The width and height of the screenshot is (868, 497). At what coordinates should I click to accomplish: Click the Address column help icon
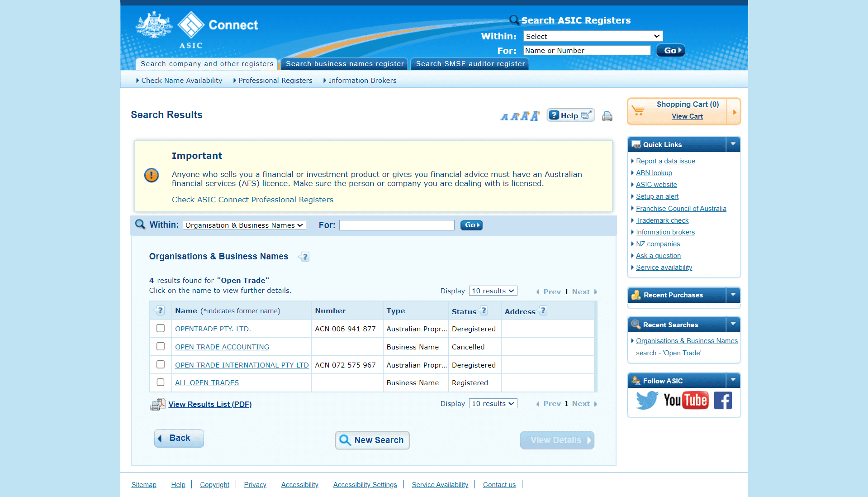pos(543,311)
